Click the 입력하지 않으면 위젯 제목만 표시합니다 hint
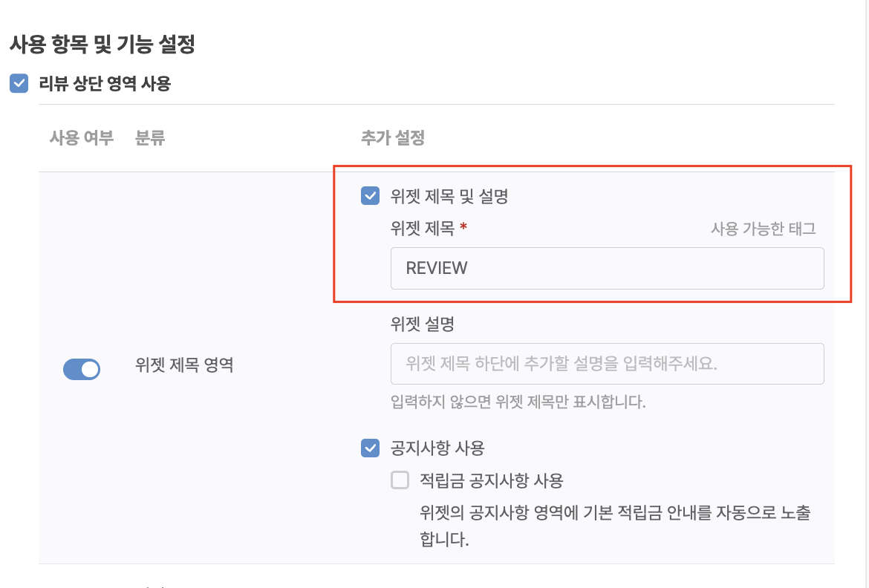869x588 pixels. point(518,402)
